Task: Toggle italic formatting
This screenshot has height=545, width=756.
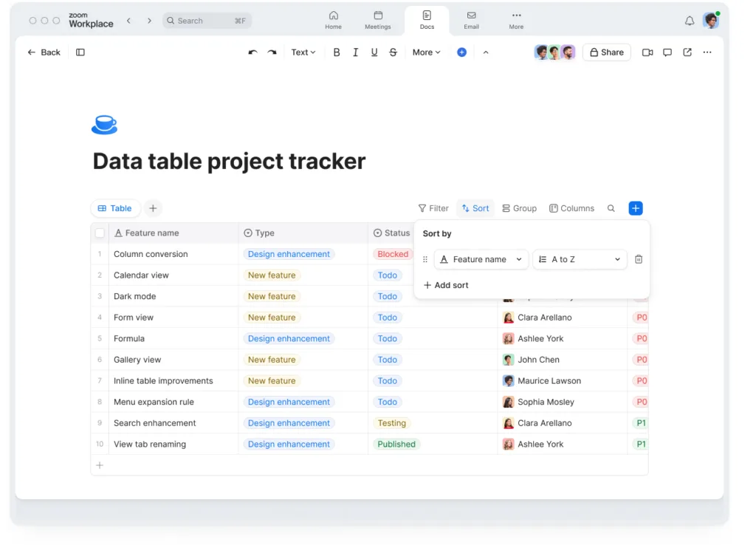Action: (355, 52)
